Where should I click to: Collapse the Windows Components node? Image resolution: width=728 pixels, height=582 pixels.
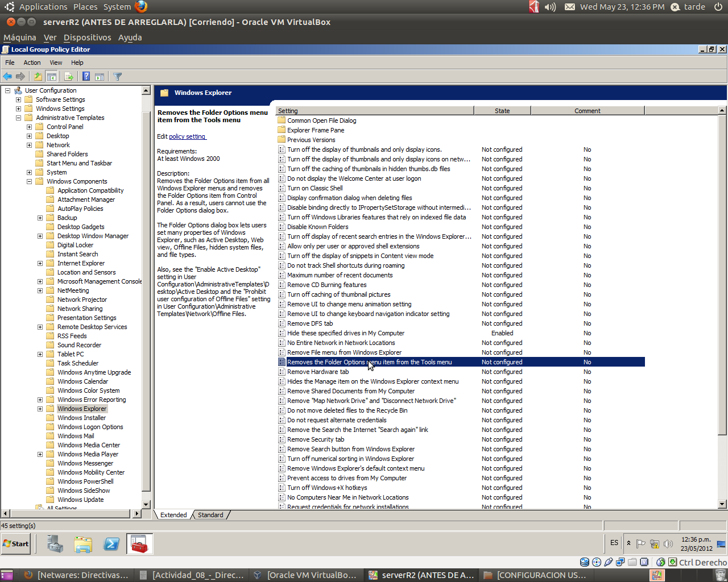pyautogui.click(x=29, y=181)
